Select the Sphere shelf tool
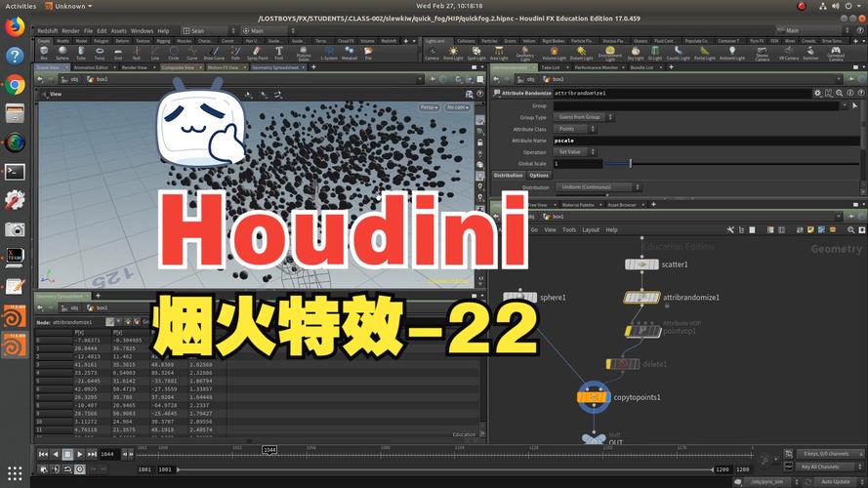The height and width of the screenshot is (488, 868). pyautogui.click(x=62, y=53)
